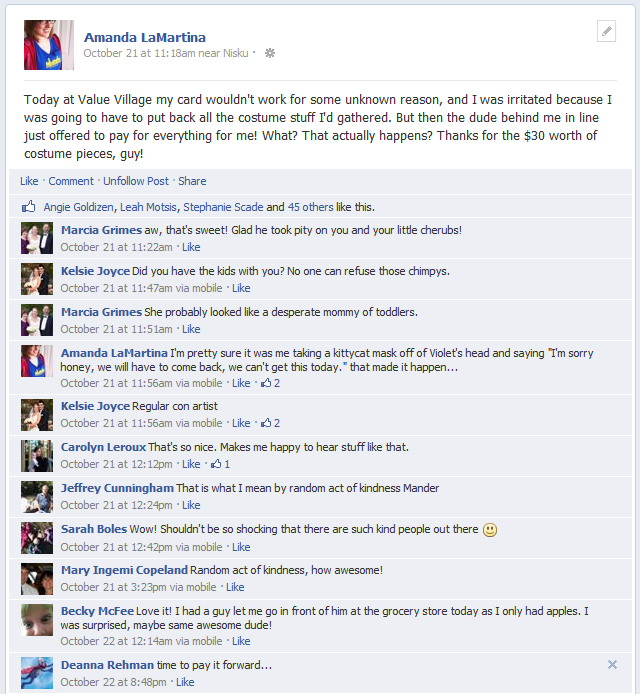Click the pencil edit icon on post
This screenshot has height=694, width=640.
pyautogui.click(x=606, y=31)
